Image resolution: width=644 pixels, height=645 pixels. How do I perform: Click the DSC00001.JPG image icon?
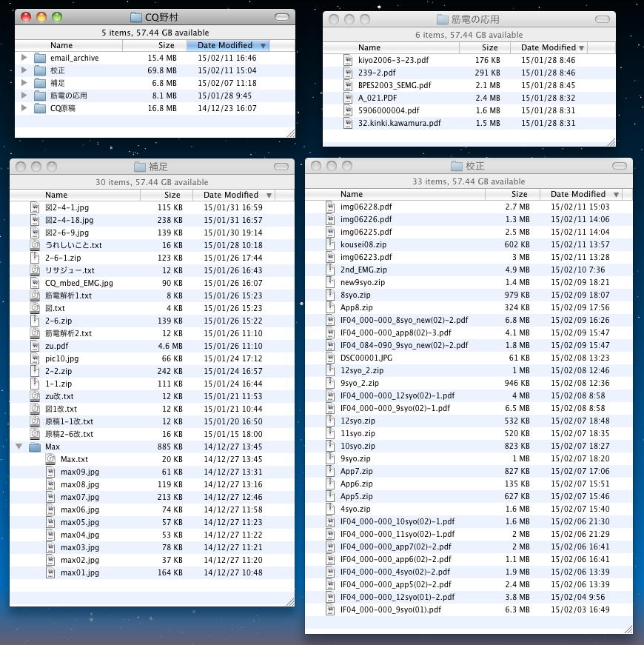330,358
